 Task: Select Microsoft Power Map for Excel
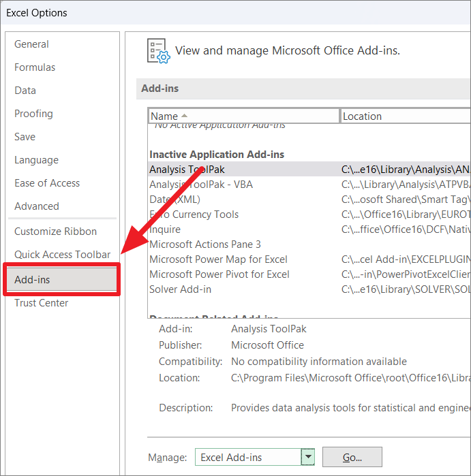coord(309,259)
